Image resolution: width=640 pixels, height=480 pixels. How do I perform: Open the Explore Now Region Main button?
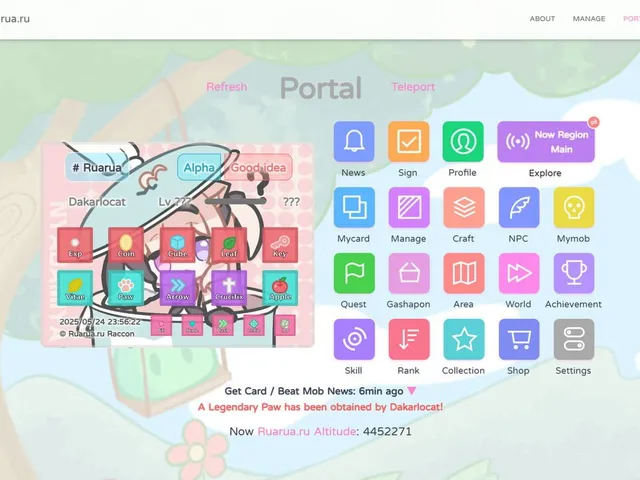click(x=546, y=142)
